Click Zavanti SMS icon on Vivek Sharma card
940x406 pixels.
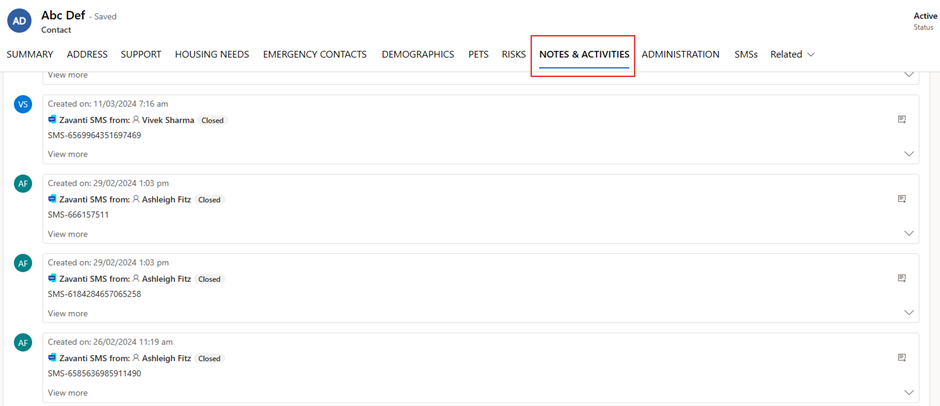point(52,119)
